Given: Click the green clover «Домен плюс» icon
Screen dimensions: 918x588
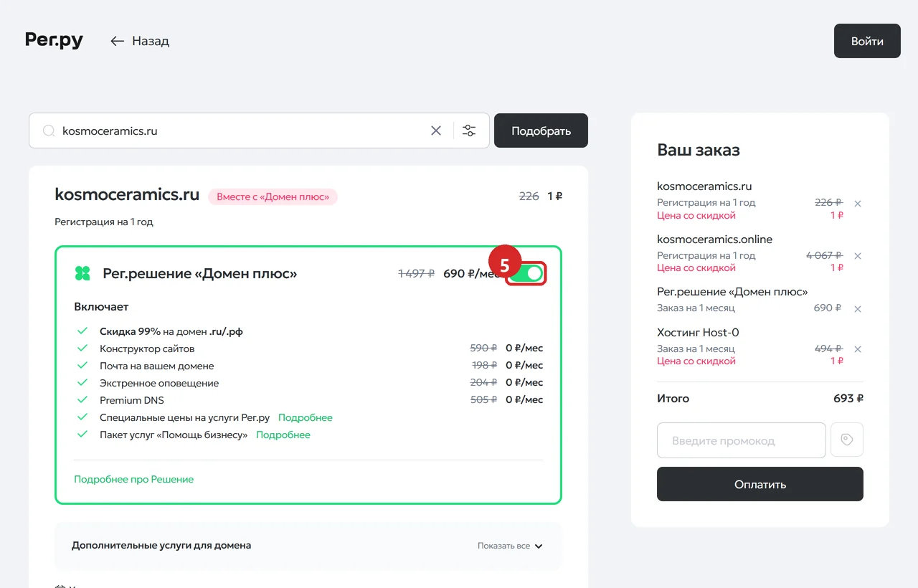Looking at the screenshot, I should coord(82,273).
